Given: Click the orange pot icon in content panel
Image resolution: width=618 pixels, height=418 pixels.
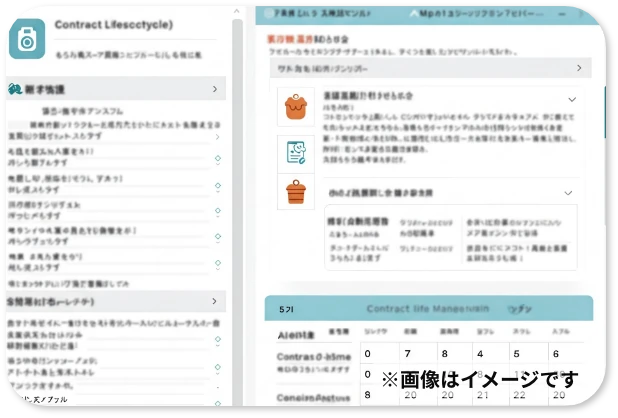Looking at the screenshot, I should (295, 105).
